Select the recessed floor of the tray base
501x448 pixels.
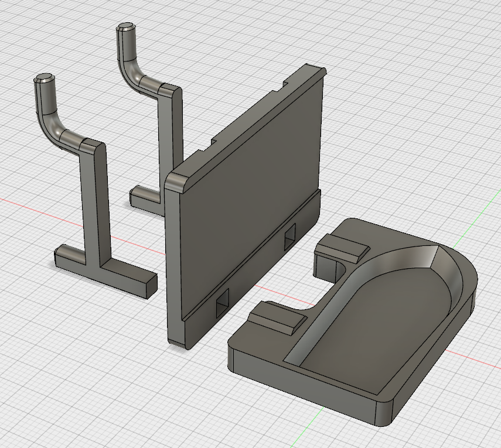[377, 329]
